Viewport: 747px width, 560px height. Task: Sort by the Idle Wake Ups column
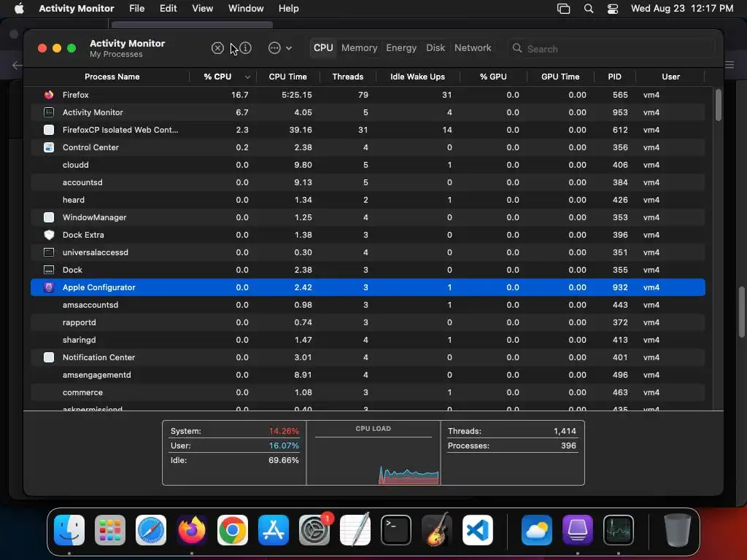417,77
